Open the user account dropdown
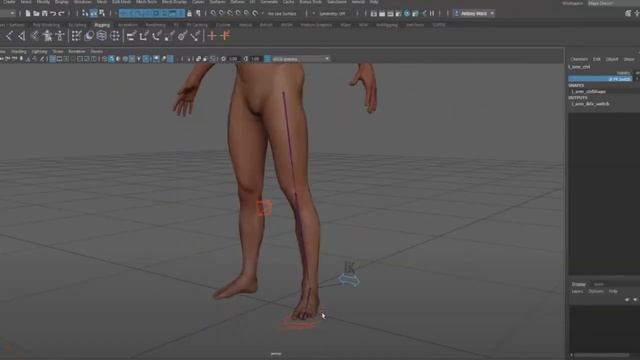Viewport: 640px width, 360px height. pos(474,13)
